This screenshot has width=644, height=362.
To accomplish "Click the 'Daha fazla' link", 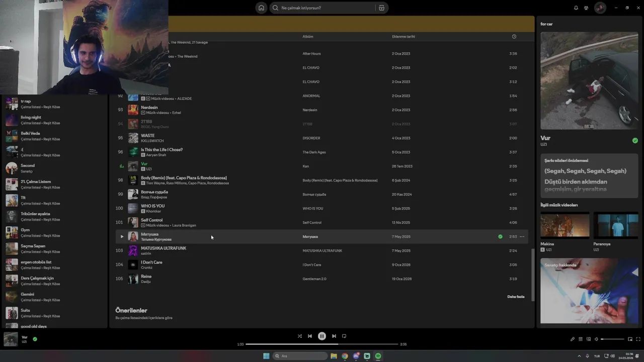I will coord(516,297).
